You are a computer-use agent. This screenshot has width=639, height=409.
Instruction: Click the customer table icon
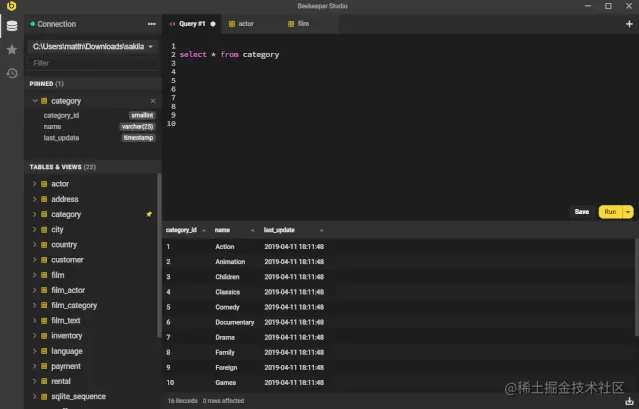(44, 260)
